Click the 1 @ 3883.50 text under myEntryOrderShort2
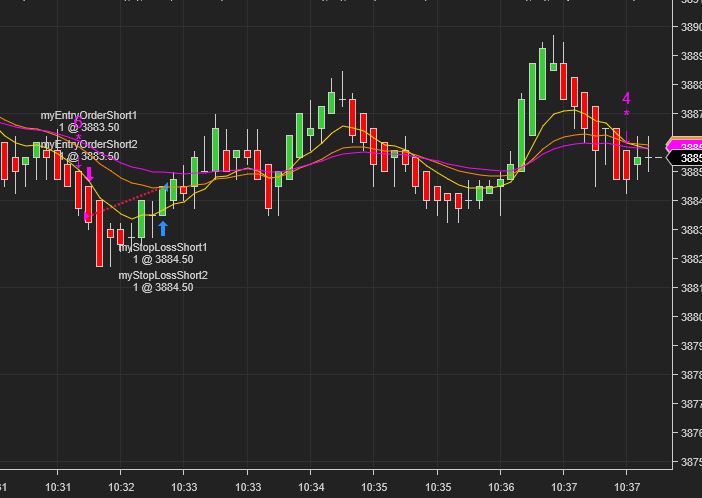Screen dimensions: 702x498 (89, 156)
